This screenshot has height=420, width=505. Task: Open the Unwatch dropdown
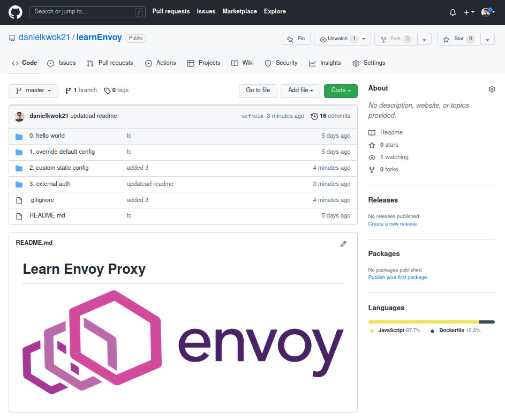click(342, 39)
